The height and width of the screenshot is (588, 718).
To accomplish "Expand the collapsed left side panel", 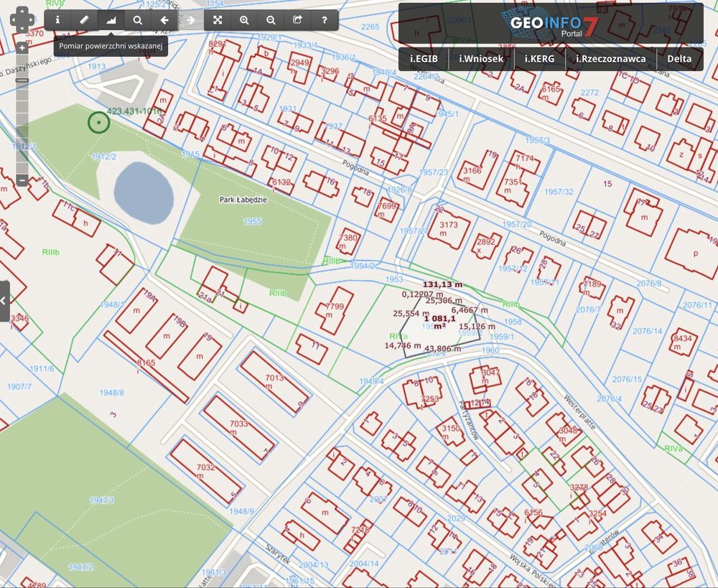I will [4, 301].
